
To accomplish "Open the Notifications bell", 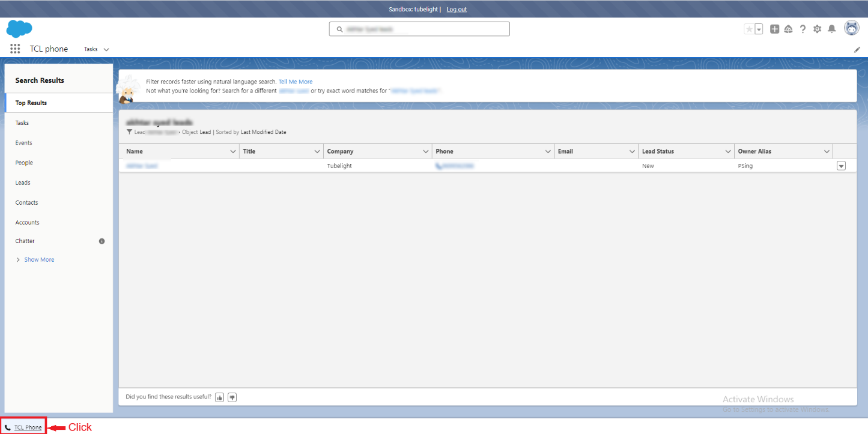I will pos(831,29).
